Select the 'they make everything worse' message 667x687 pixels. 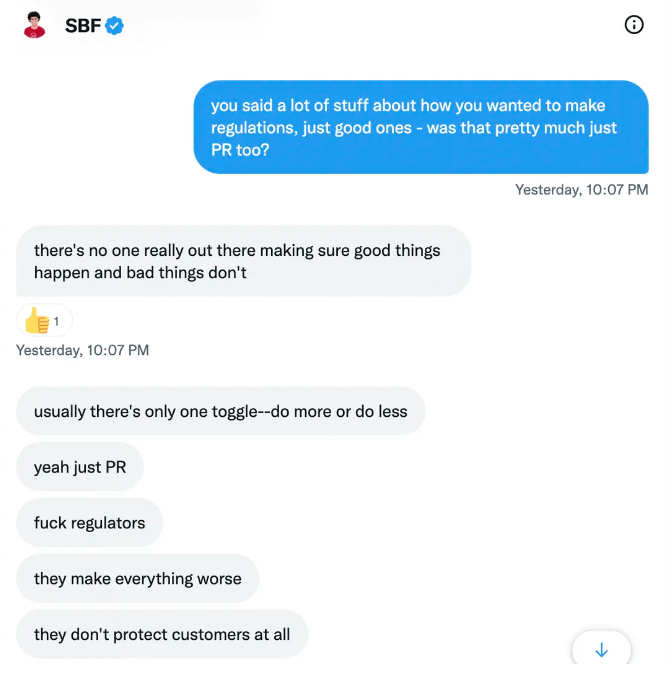pyautogui.click(x=138, y=578)
